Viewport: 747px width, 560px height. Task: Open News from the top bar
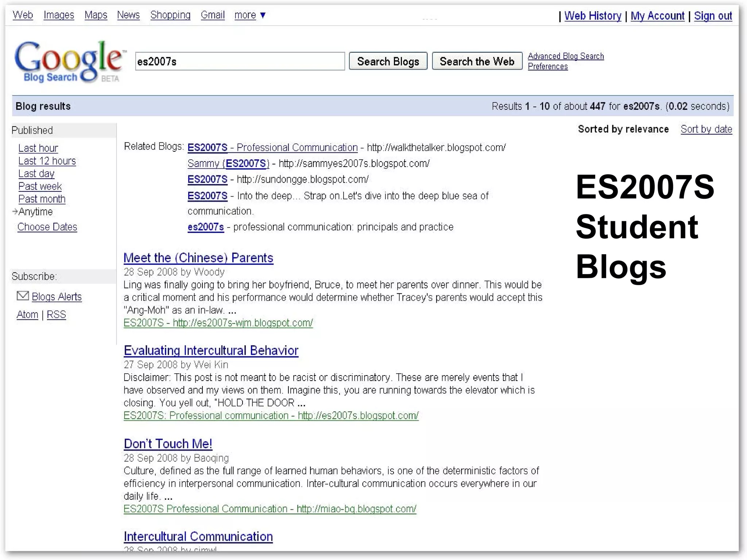pyautogui.click(x=128, y=15)
